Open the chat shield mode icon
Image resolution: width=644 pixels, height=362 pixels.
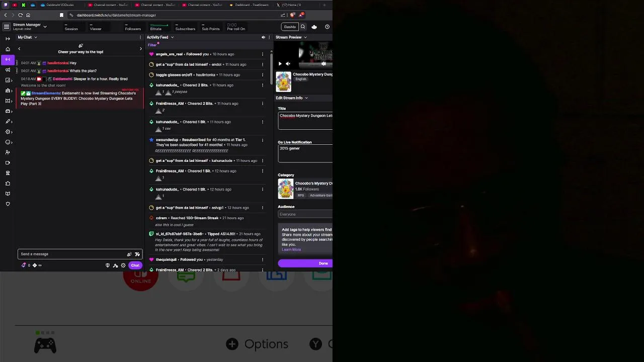(107, 265)
